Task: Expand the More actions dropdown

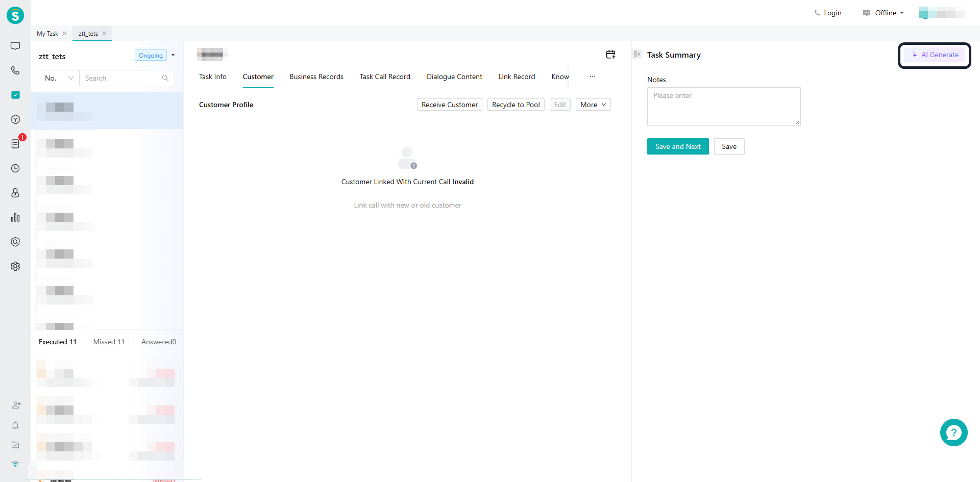Action: pyautogui.click(x=593, y=105)
